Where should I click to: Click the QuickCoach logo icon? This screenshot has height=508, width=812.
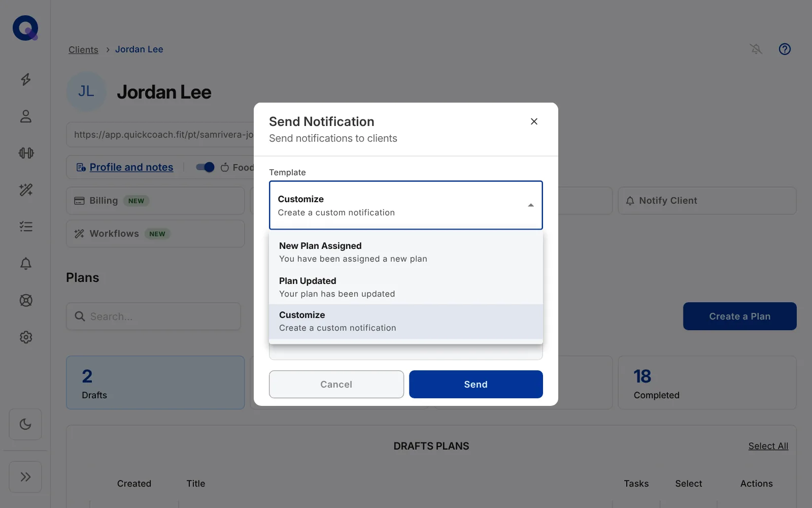25,28
